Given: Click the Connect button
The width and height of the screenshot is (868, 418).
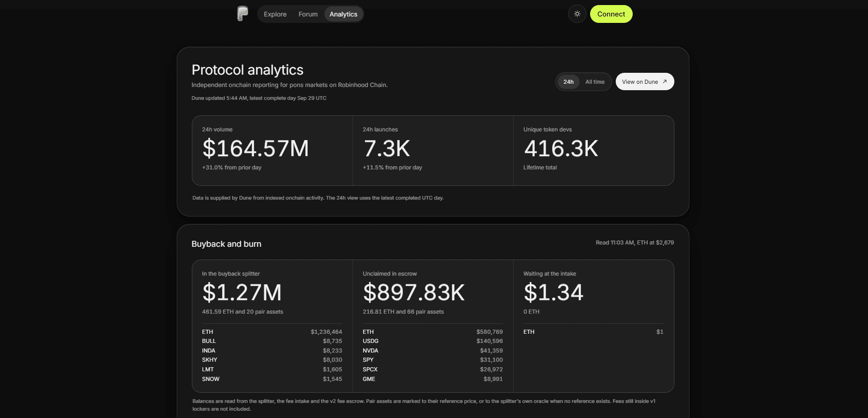Looking at the screenshot, I should (x=611, y=14).
